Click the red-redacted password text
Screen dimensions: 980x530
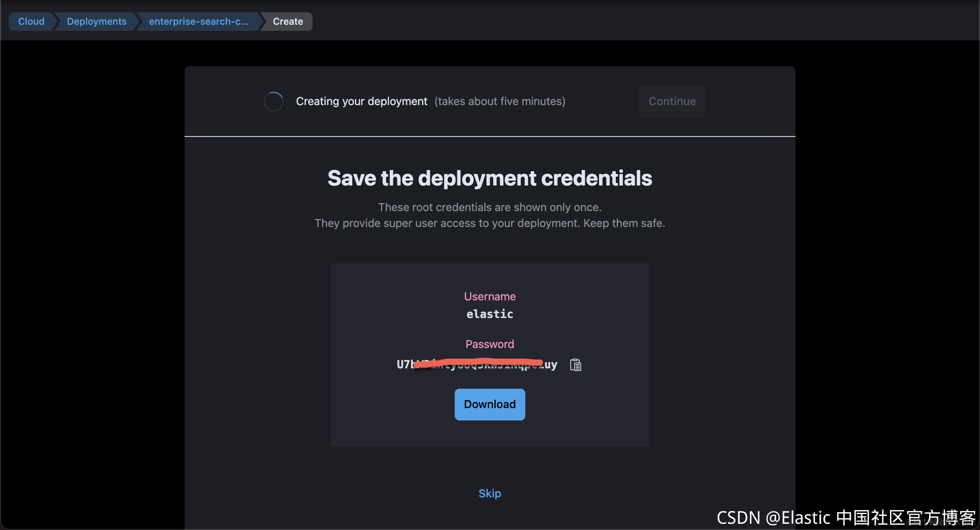477,364
